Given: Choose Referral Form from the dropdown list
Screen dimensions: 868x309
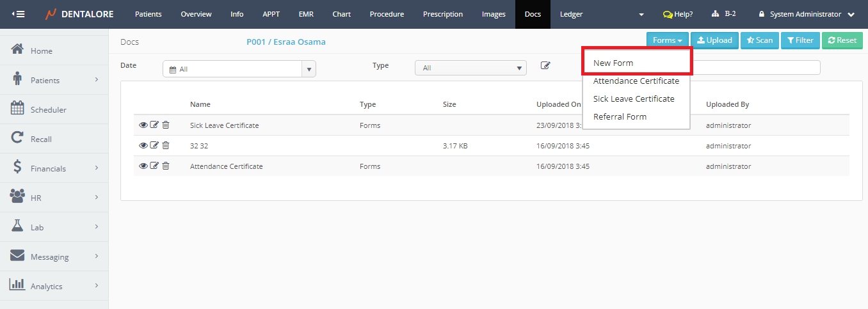Looking at the screenshot, I should click(620, 116).
